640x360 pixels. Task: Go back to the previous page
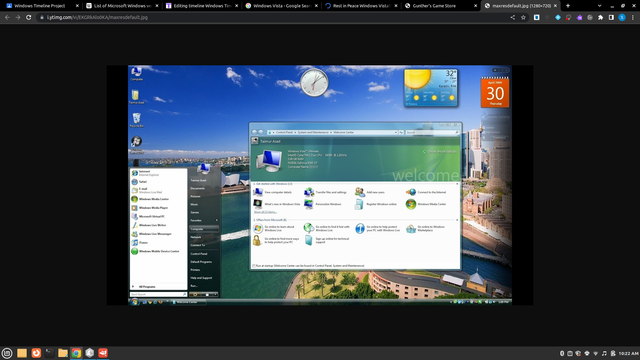coord(7,18)
